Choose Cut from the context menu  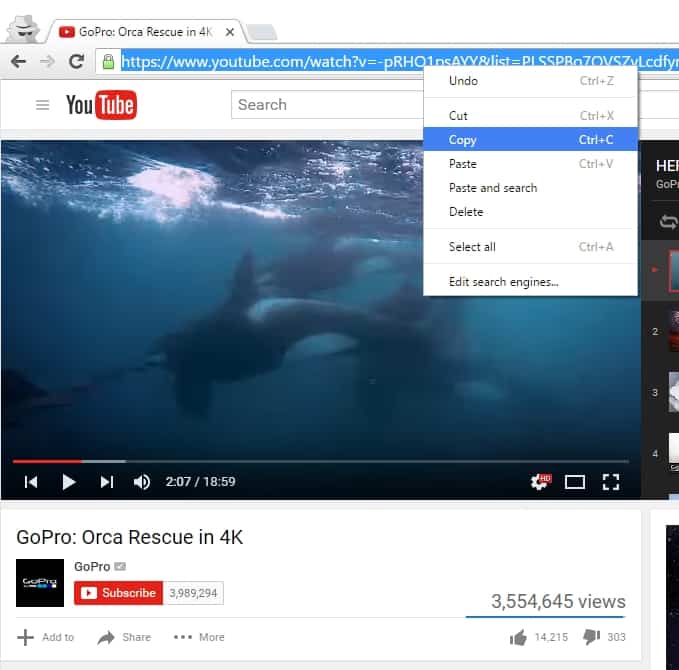pos(530,116)
